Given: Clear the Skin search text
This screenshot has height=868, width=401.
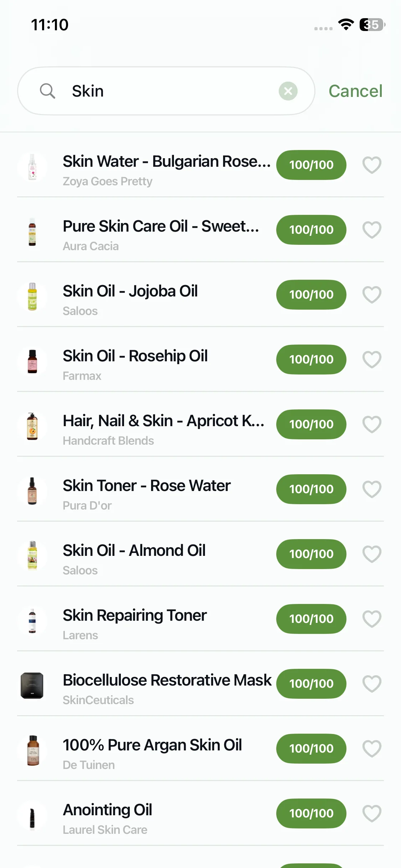Looking at the screenshot, I should click(288, 91).
